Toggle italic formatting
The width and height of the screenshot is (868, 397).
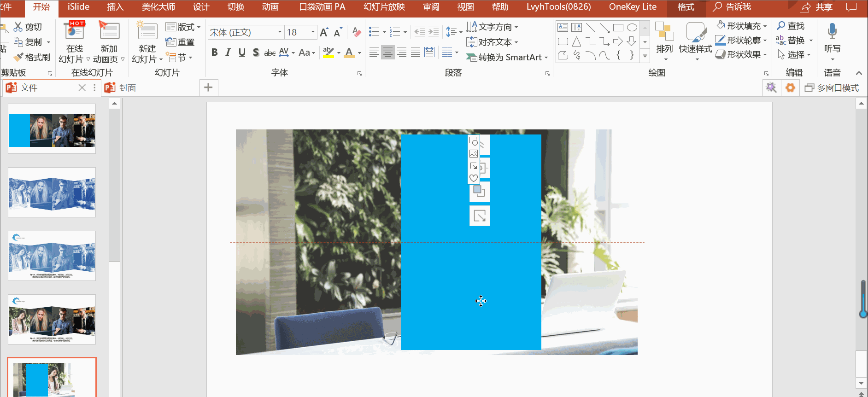tap(228, 53)
